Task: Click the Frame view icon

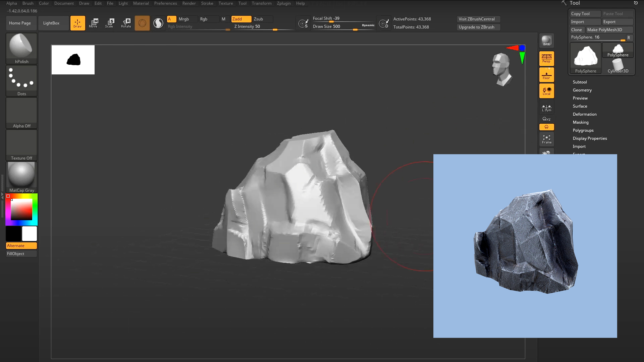Action: click(x=546, y=139)
